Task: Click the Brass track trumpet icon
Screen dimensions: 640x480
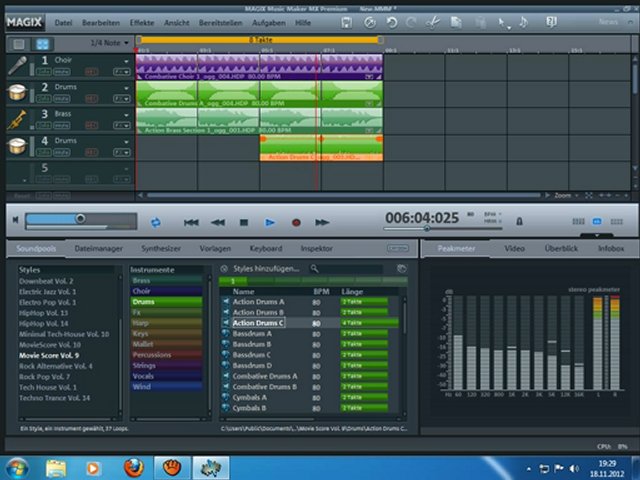Action: (x=17, y=119)
